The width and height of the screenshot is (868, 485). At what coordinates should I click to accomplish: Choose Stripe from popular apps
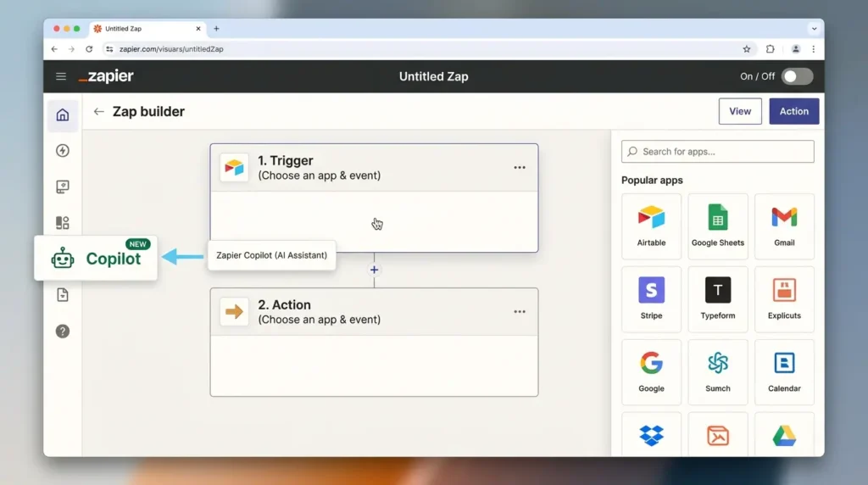point(651,299)
